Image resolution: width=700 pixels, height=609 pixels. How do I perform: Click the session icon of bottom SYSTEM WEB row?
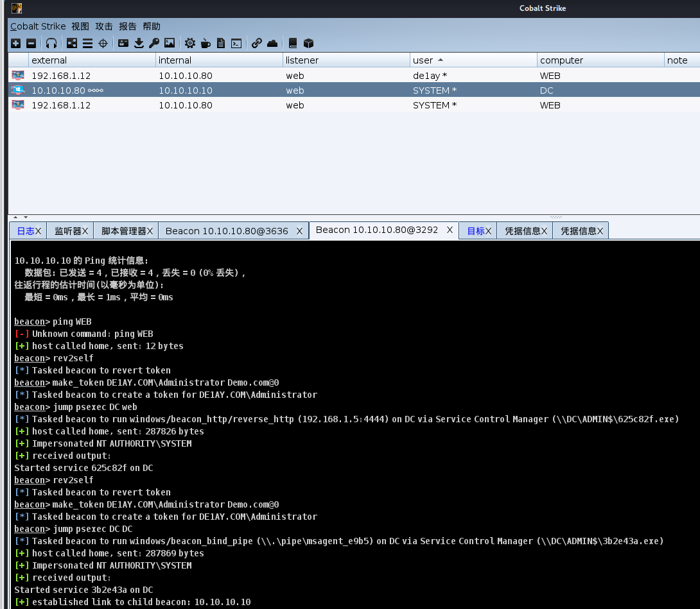18,105
